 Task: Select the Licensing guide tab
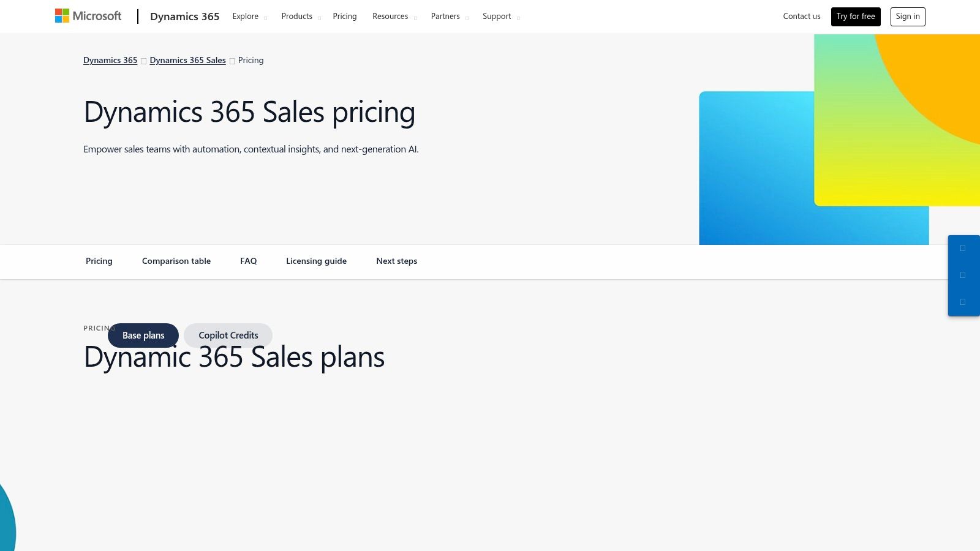316,261
